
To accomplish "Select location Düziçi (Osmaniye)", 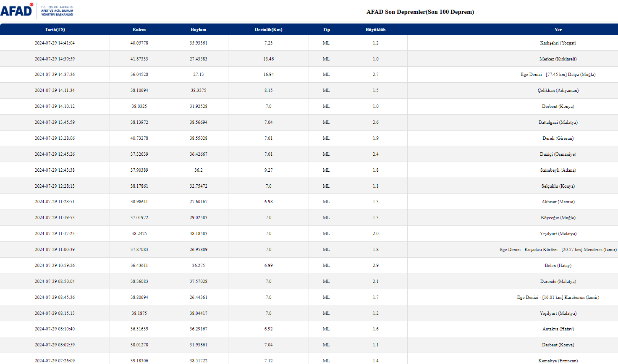I will point(558,154).
